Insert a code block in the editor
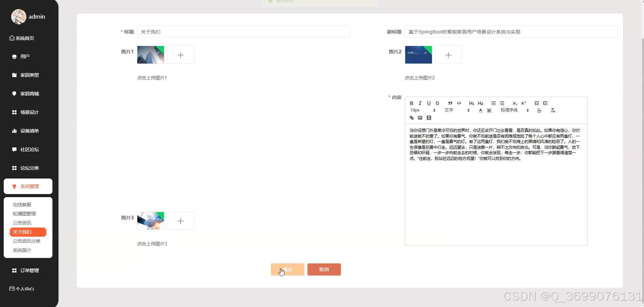Image resolution: width=644 pixels, height=307 pixels. pyautogui.click(x=459, y=103)
